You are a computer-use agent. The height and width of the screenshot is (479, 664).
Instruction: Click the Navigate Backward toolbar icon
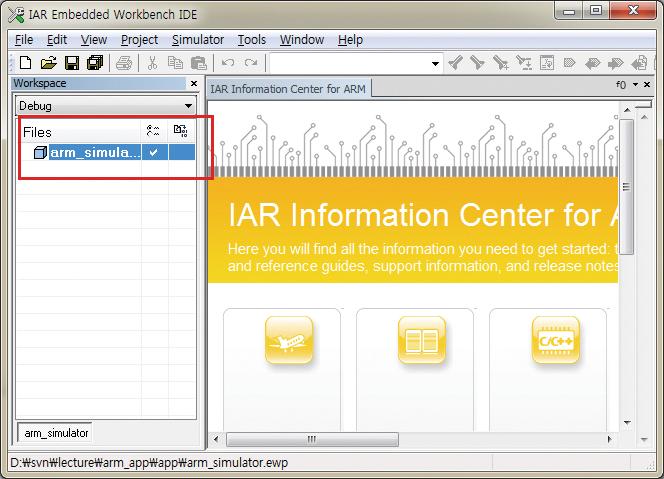(639, 63)
